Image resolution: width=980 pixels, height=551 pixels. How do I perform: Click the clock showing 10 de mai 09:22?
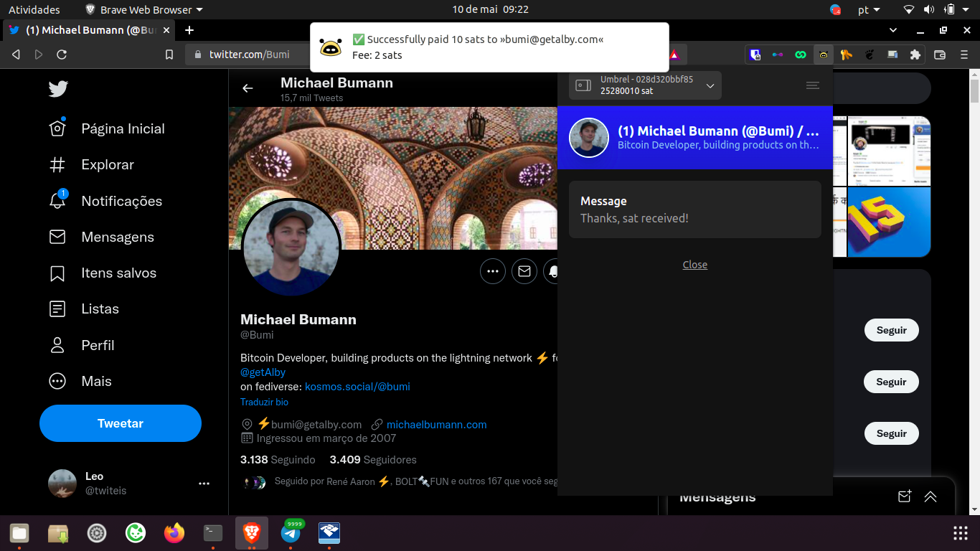[x=491, y=10]
